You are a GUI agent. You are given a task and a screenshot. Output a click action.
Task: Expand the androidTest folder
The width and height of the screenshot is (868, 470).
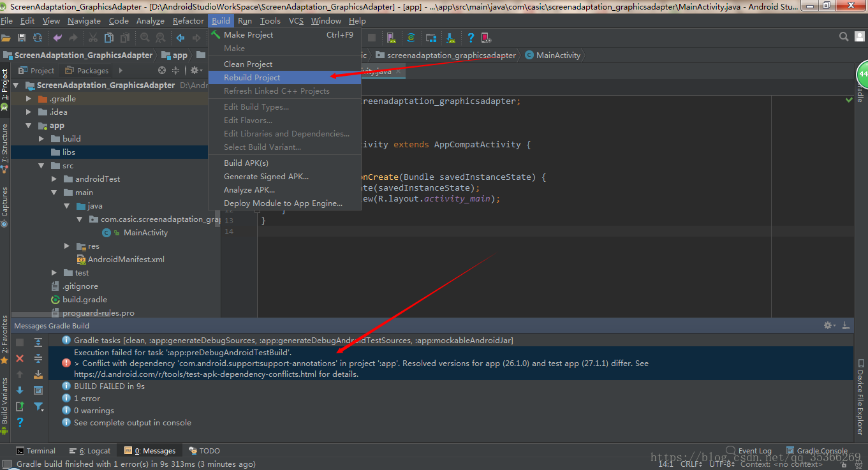pos(54,179)
